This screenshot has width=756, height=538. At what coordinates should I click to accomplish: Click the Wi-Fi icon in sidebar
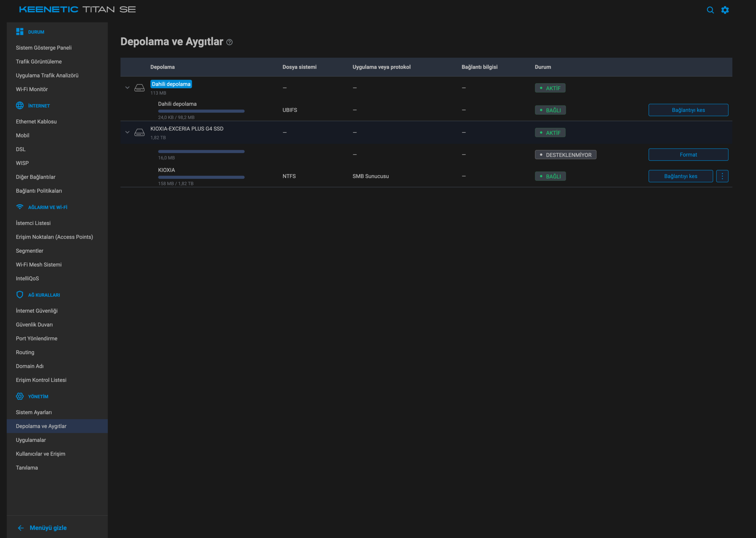click(20, 207)
